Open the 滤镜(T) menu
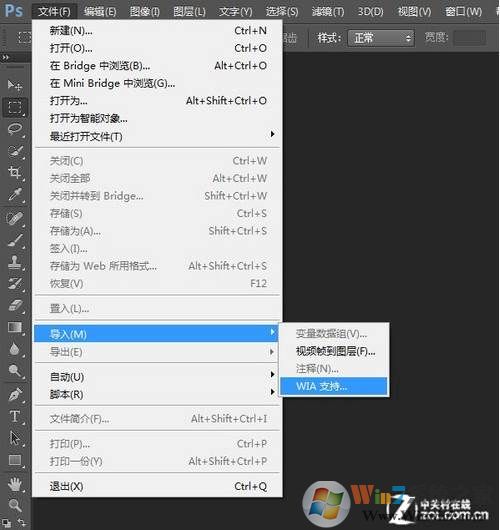 [x=328, y=12]
